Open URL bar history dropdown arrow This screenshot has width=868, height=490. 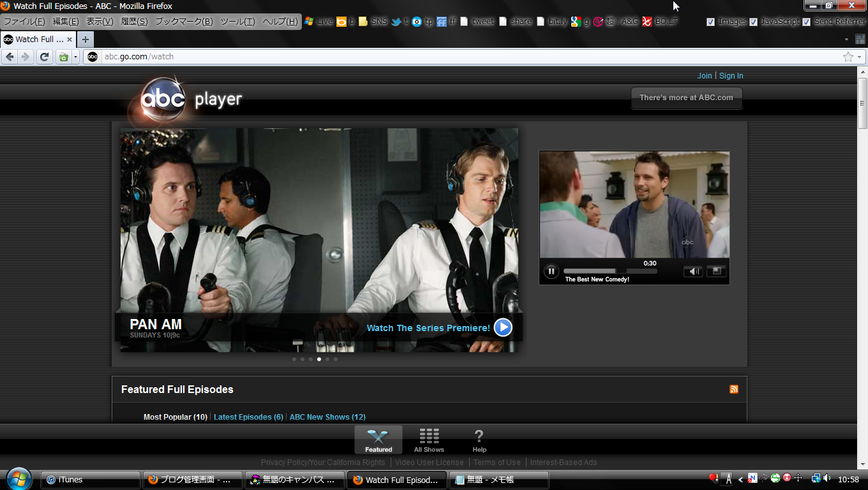click(x=859, y=57)
